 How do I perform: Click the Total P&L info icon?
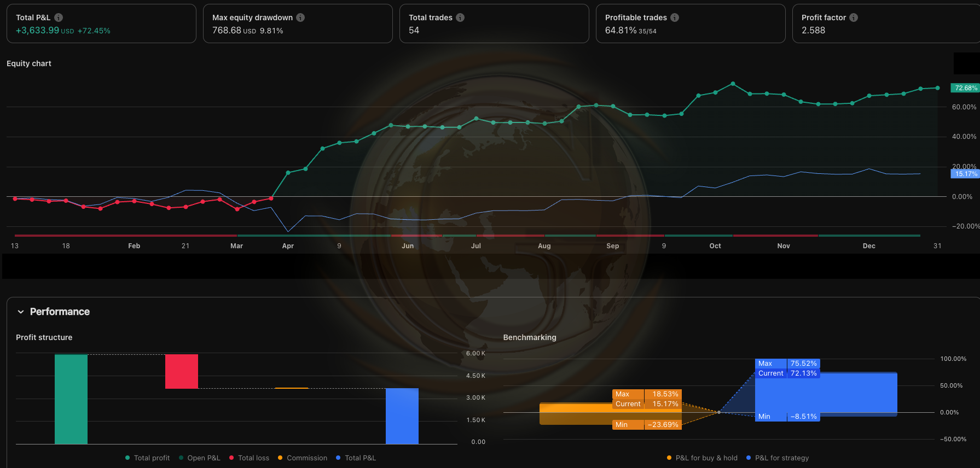pos(59,17)
